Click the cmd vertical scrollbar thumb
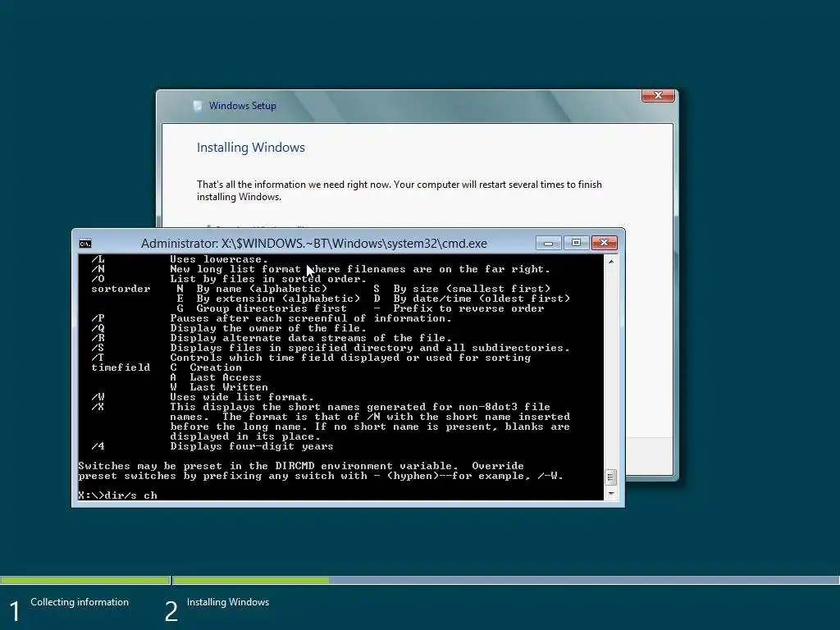Image resolution: width=840 pixels, height=630 pixels. [x=610, y=477]
